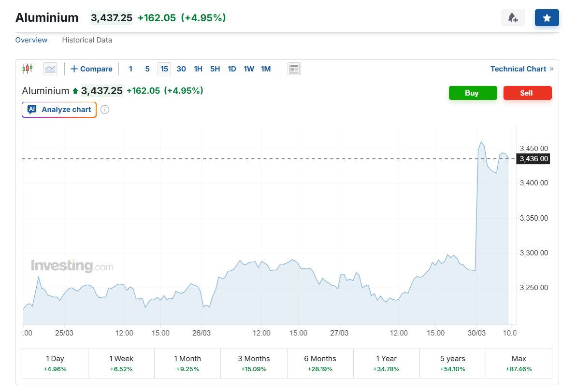The image size is (576, 392).
Task: Select the 6 Months performance range
Action: coord(320,364)
